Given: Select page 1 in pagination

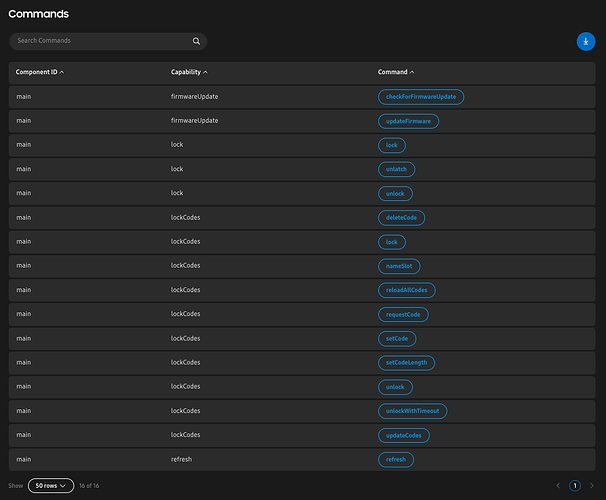Looking at the screenshot, I should (575, 486).
